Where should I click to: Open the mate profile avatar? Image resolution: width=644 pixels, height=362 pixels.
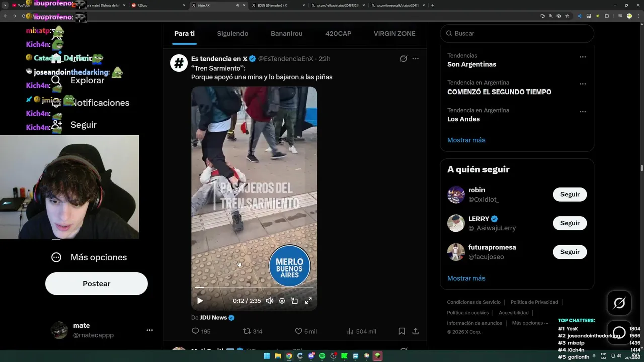[x=59, y=330]
